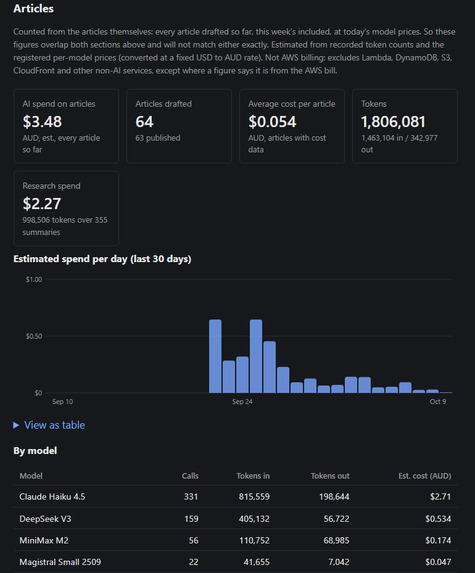Click the Magistral Small tokens out 7,042

pos(339,562)
